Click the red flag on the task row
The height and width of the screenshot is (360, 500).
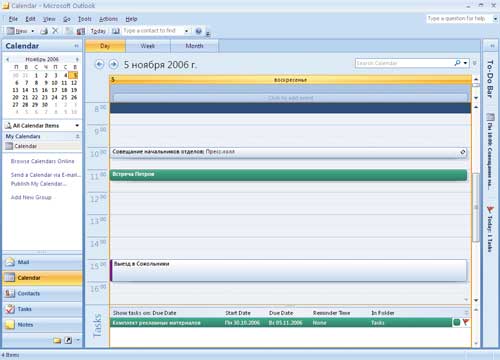(466, 322)
